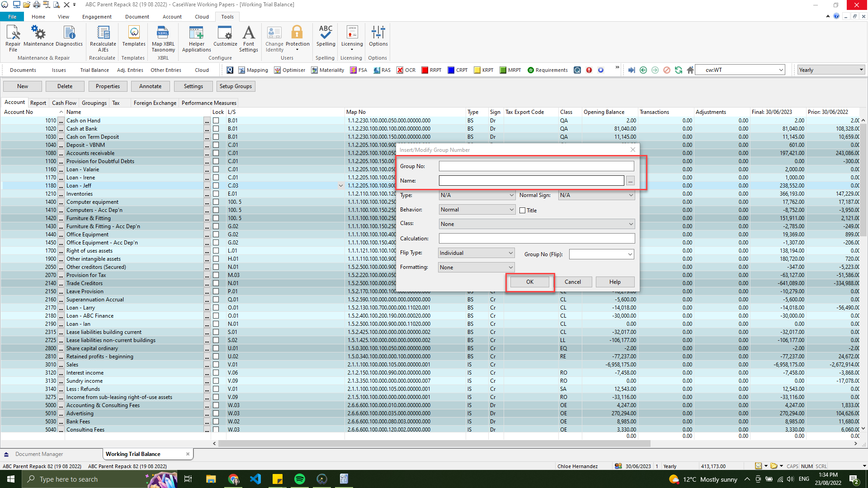Toggle Lock checkbox for Cash at Bank

click(216, 129)
